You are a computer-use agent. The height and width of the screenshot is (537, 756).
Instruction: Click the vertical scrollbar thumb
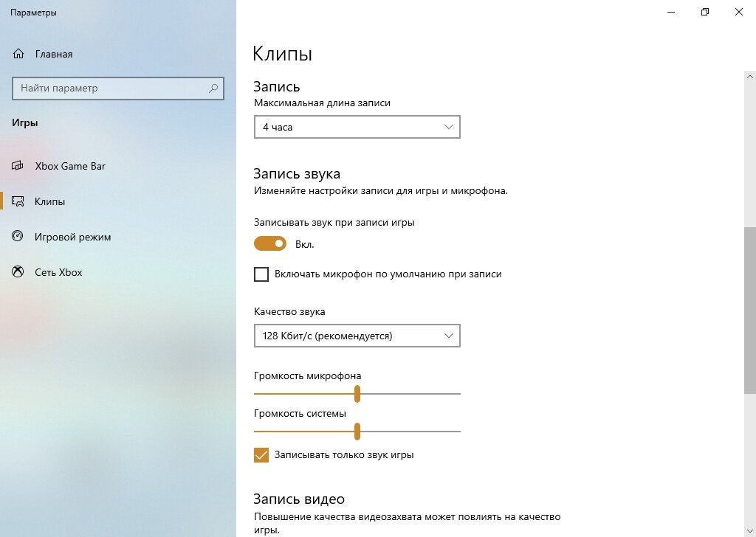(x=750, y=310)
